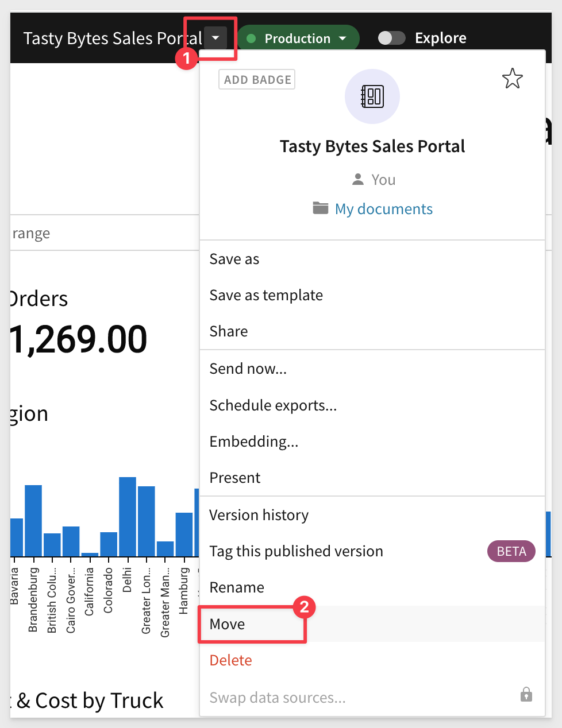
Task: Click the workbook icon in menu header
Action: coord(372,96)
